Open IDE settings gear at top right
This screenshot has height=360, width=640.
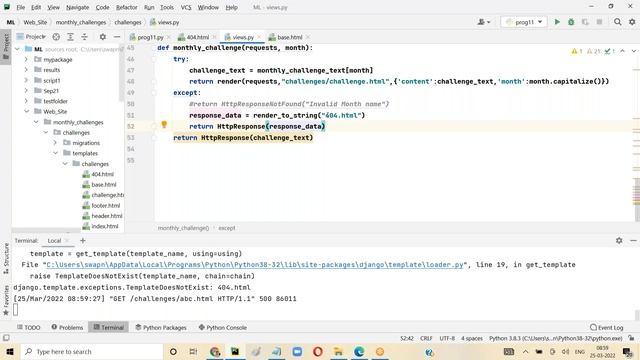click(x=632, y=22)
